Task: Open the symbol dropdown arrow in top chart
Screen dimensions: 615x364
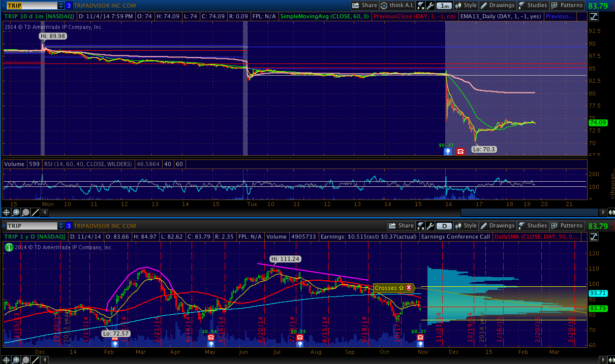Action: pyautogui.click(x=61, y=6)
